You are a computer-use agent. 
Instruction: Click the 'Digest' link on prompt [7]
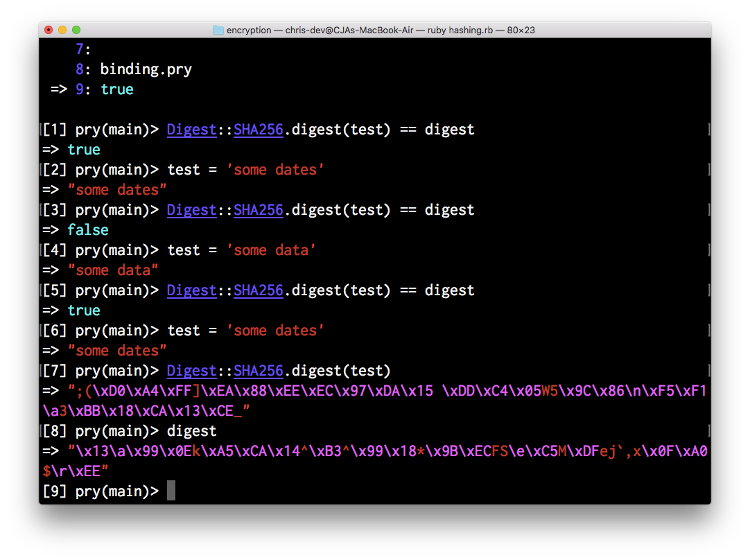pos(191,371)
